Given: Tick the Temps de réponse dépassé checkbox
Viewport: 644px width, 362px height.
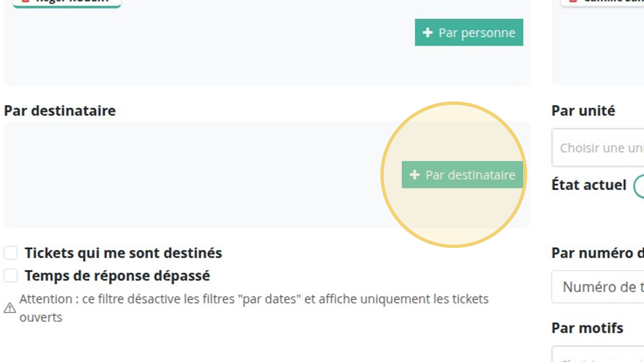Looking at the screenshot, I should [11, 276].
